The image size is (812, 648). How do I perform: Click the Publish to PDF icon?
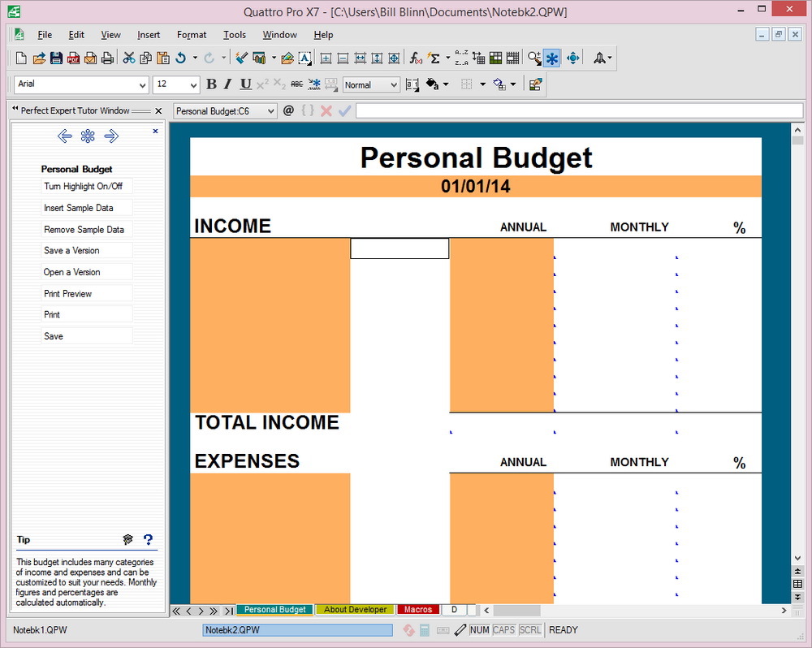tap(73, 58)
